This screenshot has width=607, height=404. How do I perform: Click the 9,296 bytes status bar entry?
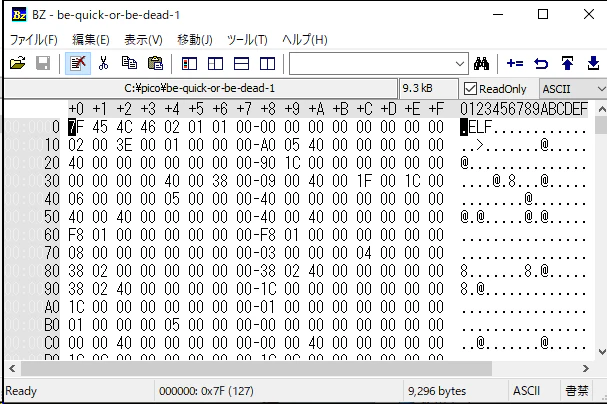point(437,391)
